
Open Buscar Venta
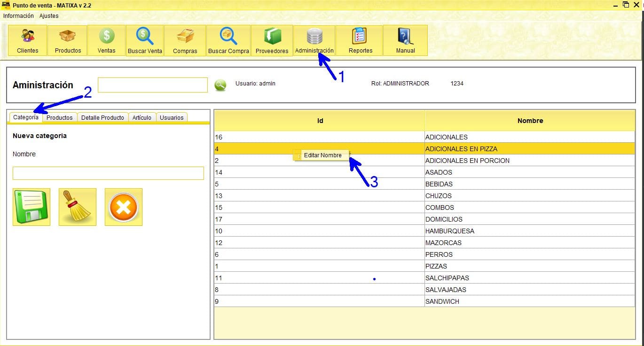(145, 40)
